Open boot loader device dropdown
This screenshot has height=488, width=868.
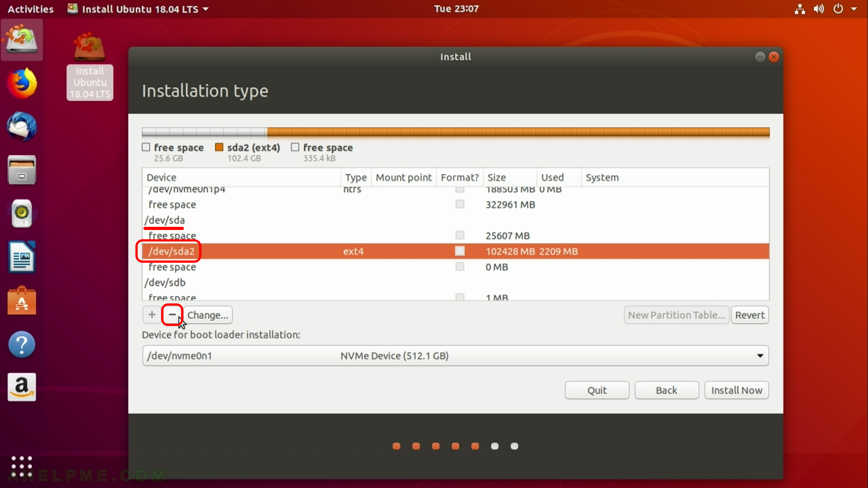455,356
